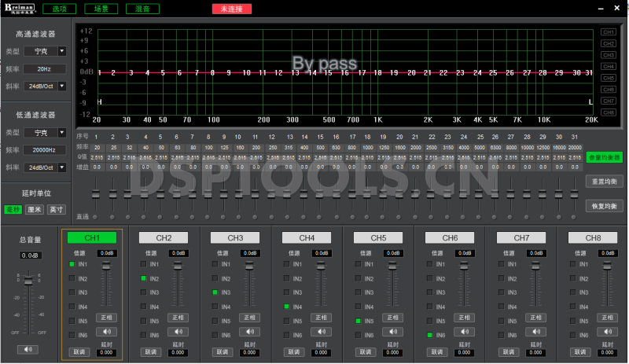Click the CH1 mute speaker icon
The width and height of the screenshot is (629, 364).
tap(108, 331)
